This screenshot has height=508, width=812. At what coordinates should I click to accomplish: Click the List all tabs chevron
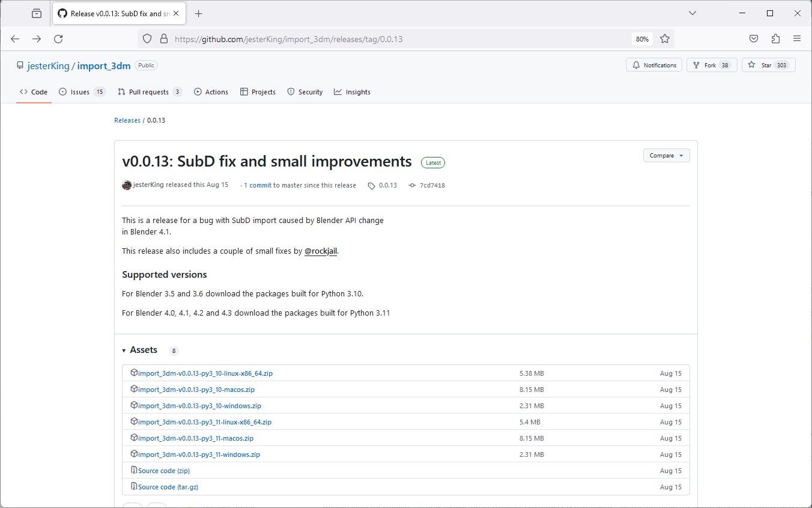tap(692, 13)
